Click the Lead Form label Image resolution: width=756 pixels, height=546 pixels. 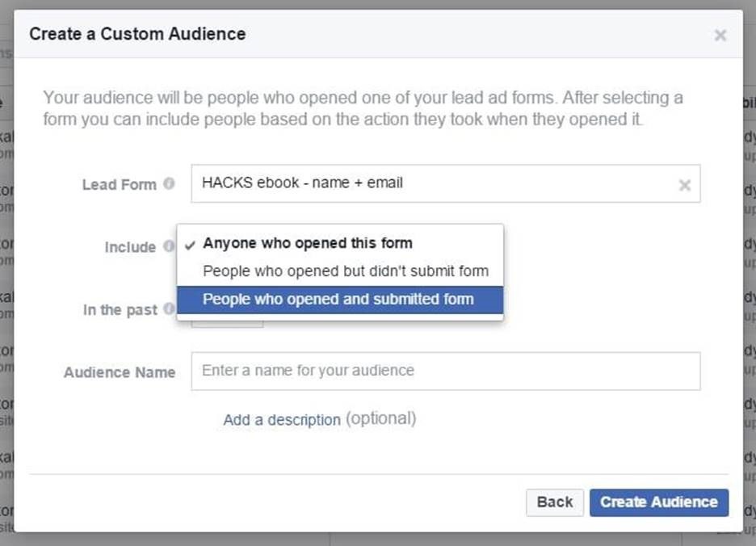click(x=119, y=184)
